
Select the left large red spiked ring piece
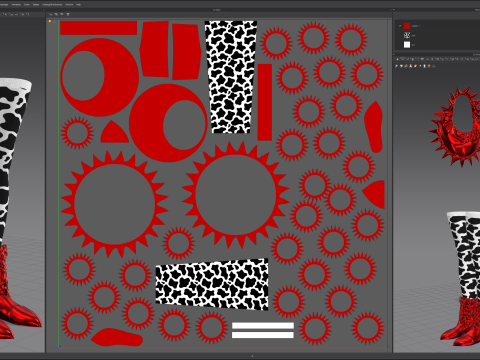point(114,203)
